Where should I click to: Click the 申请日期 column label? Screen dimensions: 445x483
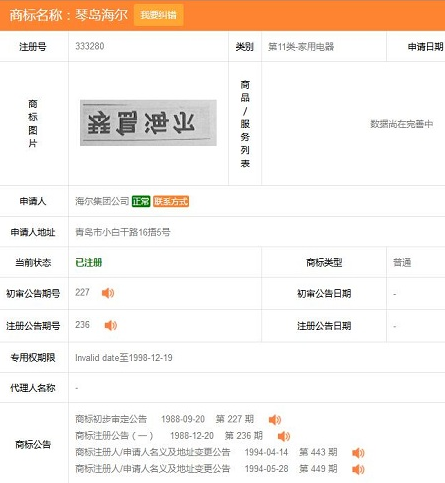pyautogui.click(x=425, y=47)
